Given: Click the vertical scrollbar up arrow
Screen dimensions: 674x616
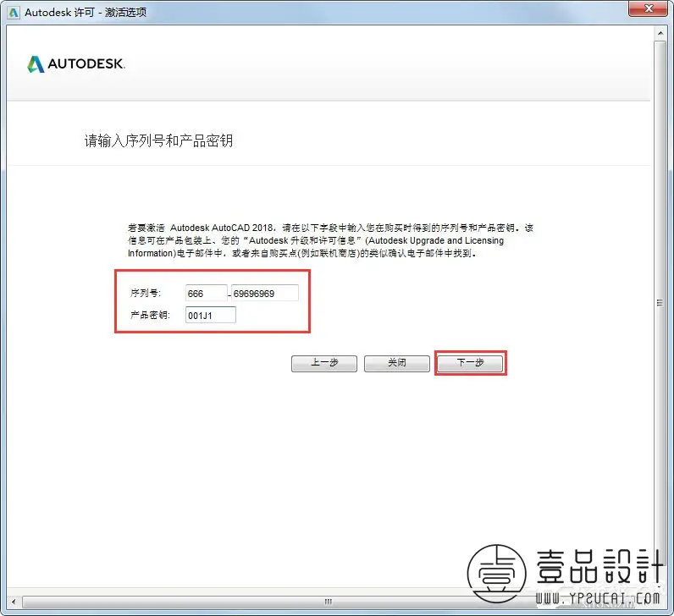Looking at the screenshot, I should click(660, 34).
